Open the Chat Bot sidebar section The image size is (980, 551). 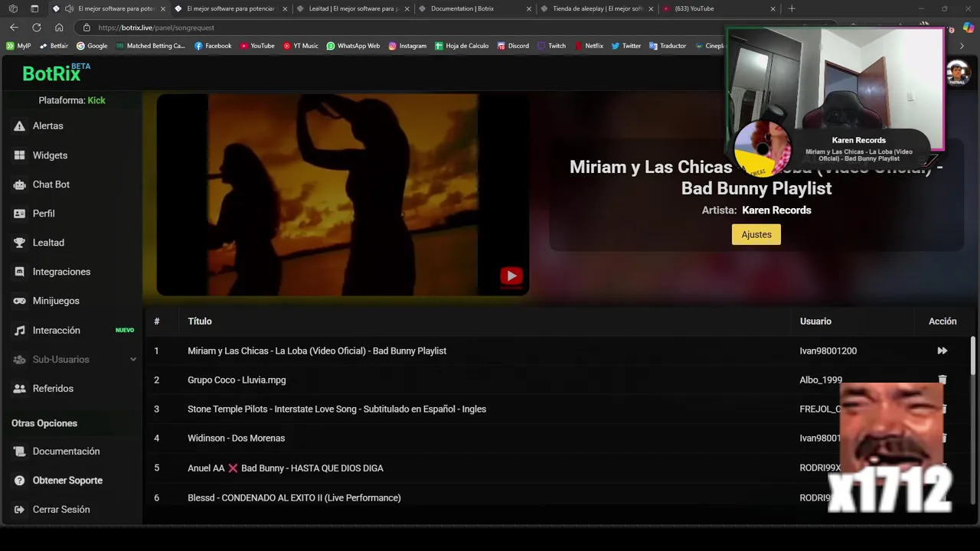[51, 184]
